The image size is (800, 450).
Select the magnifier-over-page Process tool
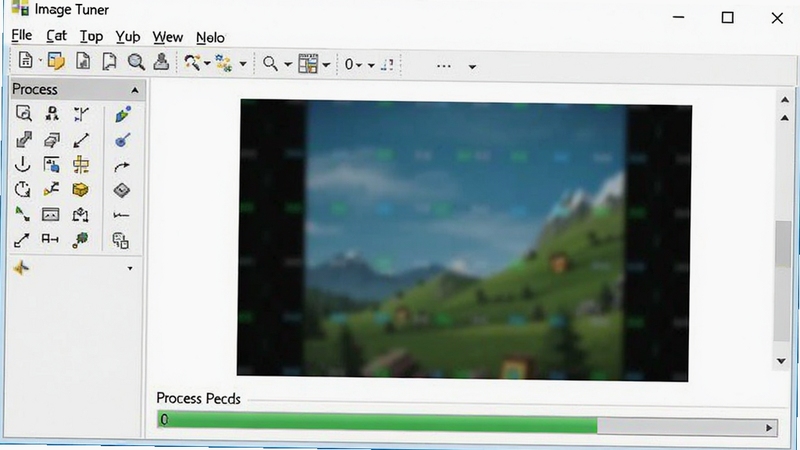tap(23, 113)
